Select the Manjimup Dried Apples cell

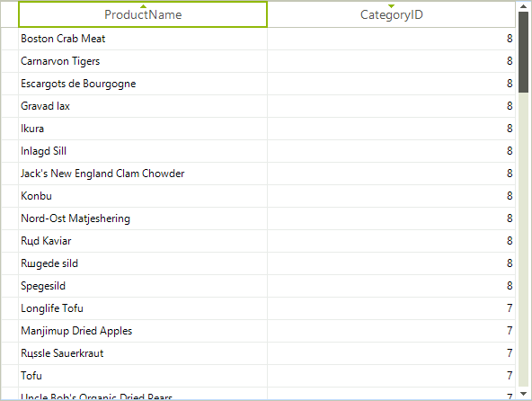coord(143,331)
